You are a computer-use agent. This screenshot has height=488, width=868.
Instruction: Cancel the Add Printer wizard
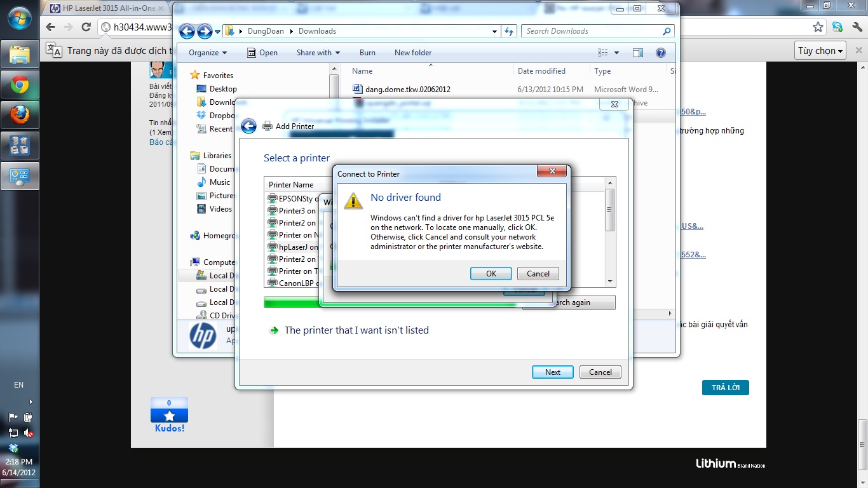click(x=600, y=372)
